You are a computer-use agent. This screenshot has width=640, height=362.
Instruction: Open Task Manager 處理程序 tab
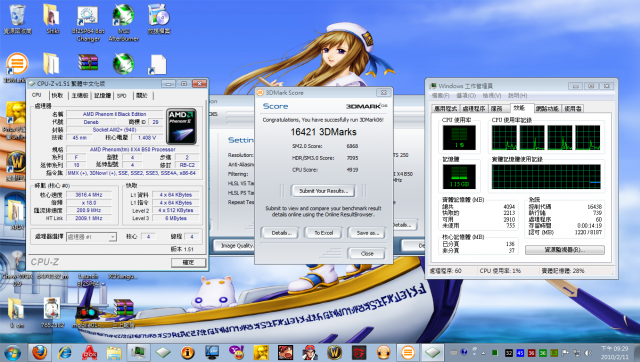pos(474,109)
